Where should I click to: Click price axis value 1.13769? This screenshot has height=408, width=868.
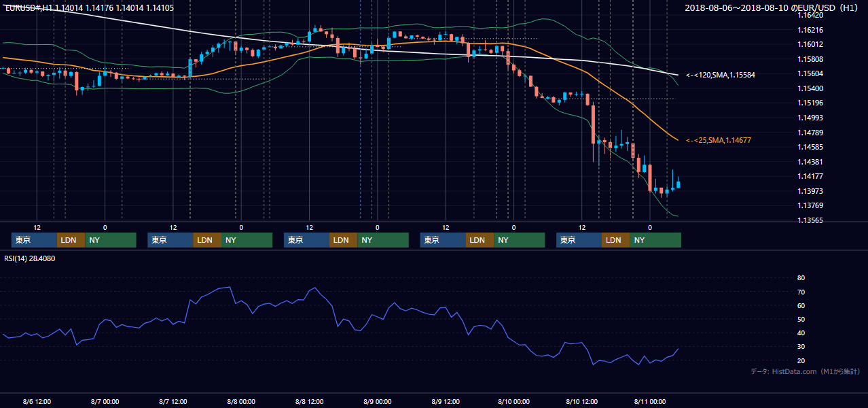click(810, 206)
